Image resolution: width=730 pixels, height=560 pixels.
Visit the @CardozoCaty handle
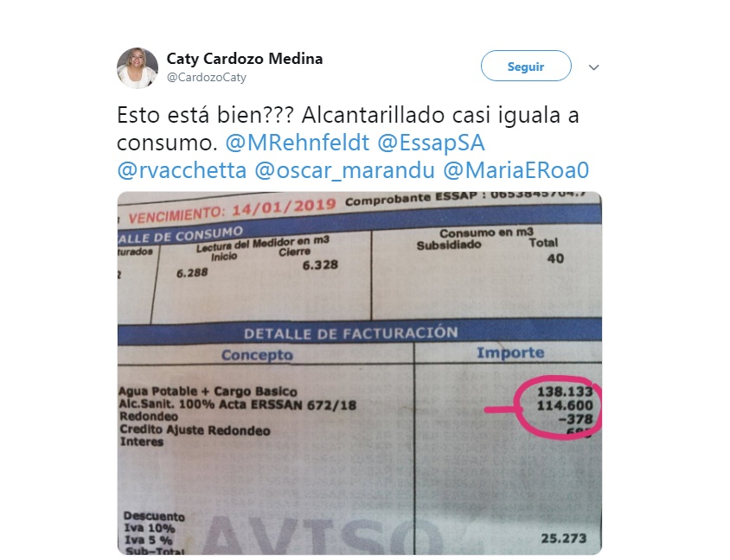[x=206, y=77]
